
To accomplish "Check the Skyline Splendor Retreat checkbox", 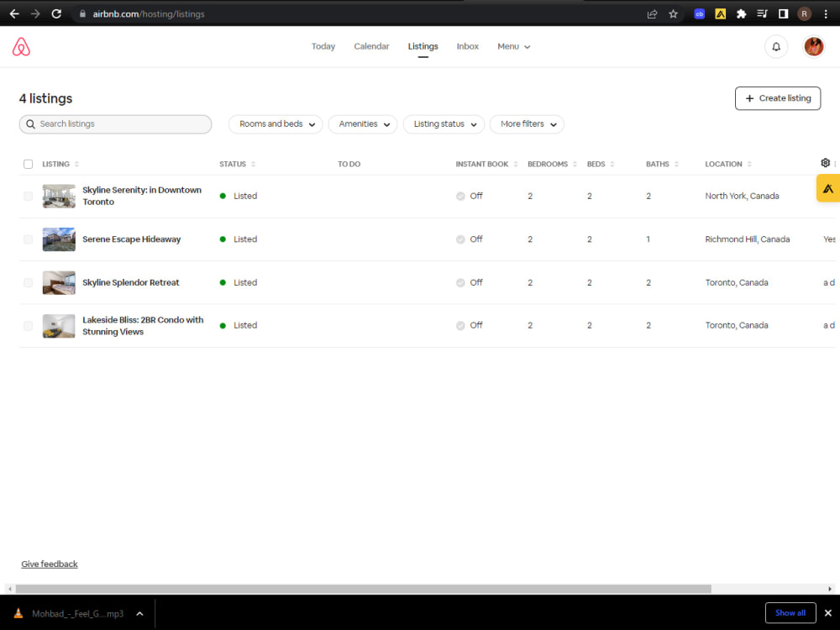I will tap(28, 283).
